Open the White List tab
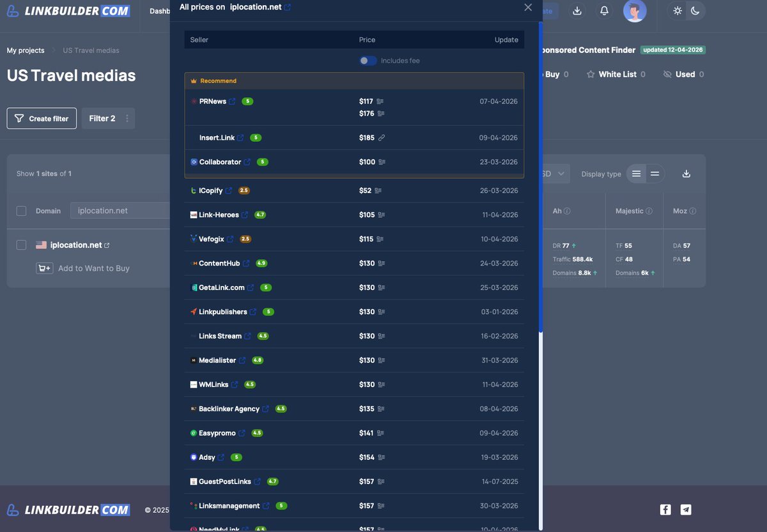This screenshot has width=767, height=532. point(616,74)
